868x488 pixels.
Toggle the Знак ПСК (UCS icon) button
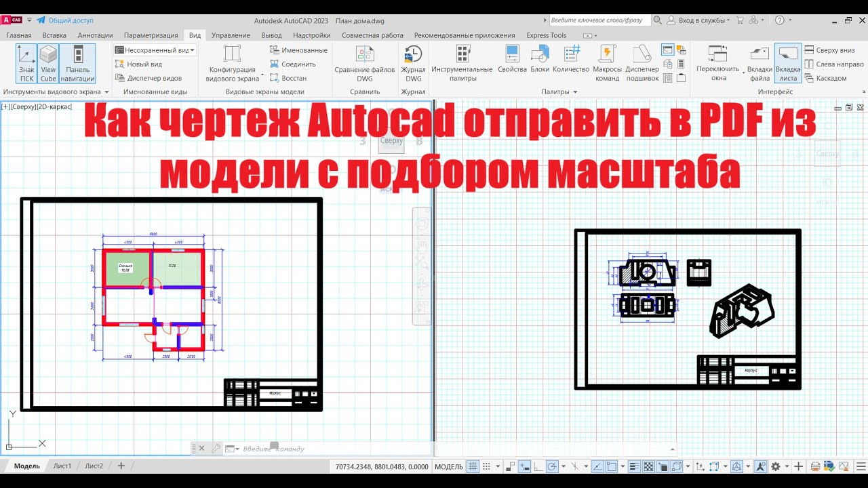pos(26,64)
